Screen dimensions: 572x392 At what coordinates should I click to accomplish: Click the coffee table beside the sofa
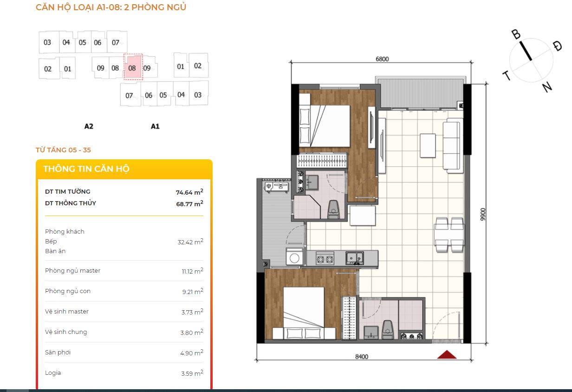(428, 146)
